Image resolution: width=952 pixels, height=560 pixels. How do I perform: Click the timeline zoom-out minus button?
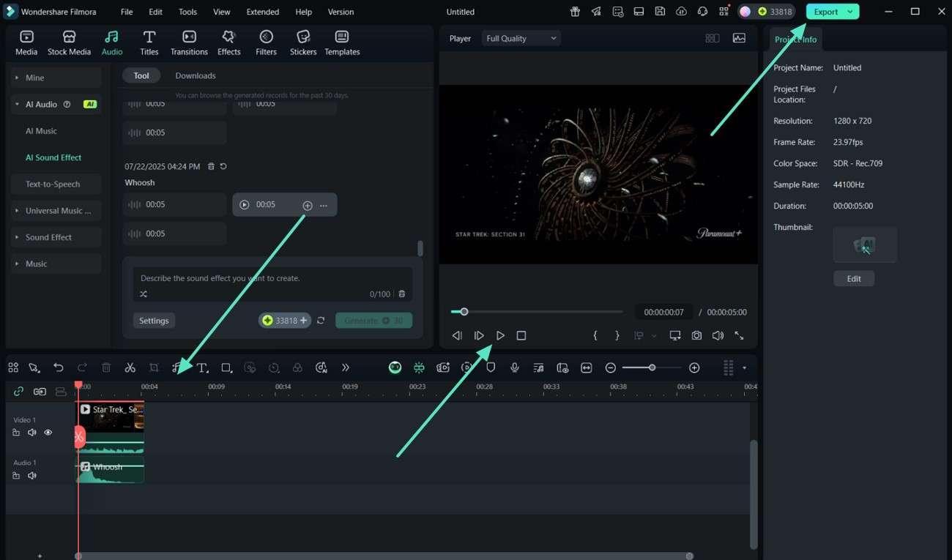tap(611, 367)
